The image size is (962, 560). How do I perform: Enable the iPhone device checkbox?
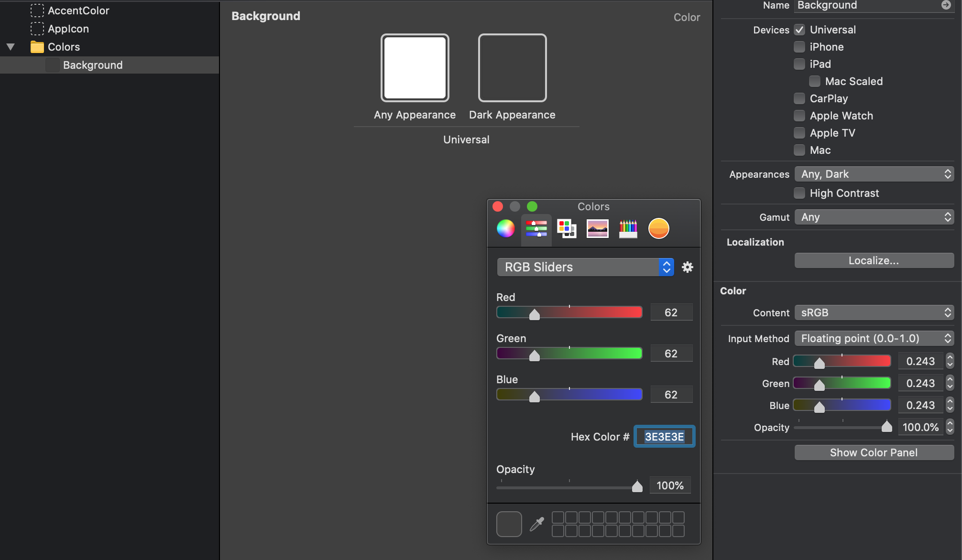pyautogui.click(x=799, y=47)
